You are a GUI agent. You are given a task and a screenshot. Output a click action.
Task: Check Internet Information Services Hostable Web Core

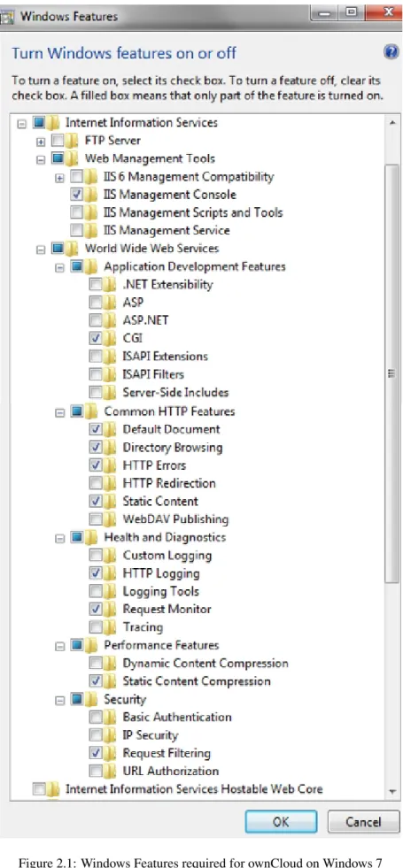click(x=38, y=788)
